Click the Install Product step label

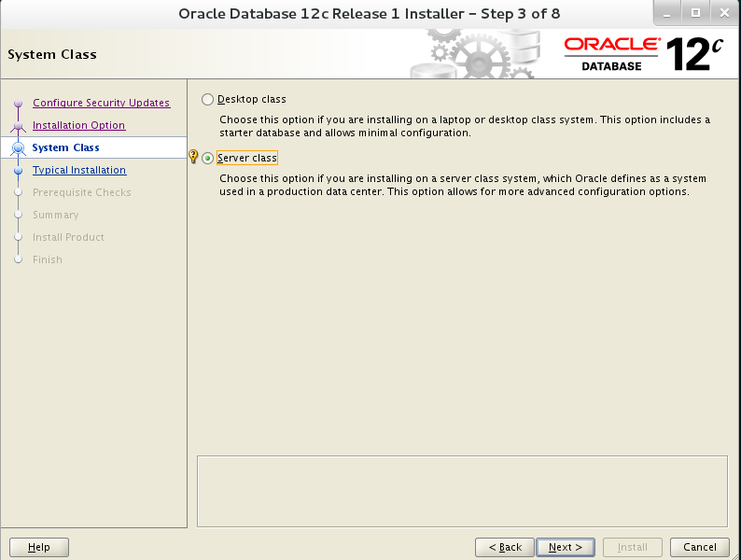[68, 237]
